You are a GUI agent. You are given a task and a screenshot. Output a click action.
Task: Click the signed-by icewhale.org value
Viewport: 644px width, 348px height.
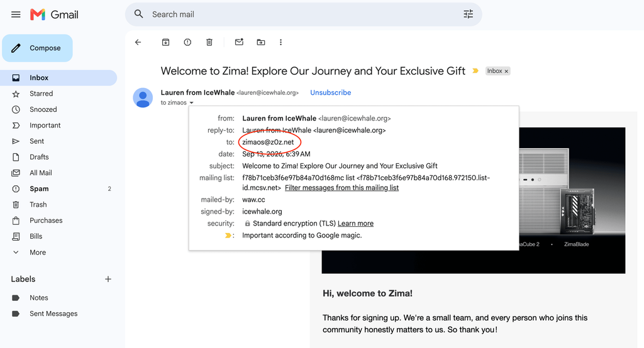pos(262,212)
